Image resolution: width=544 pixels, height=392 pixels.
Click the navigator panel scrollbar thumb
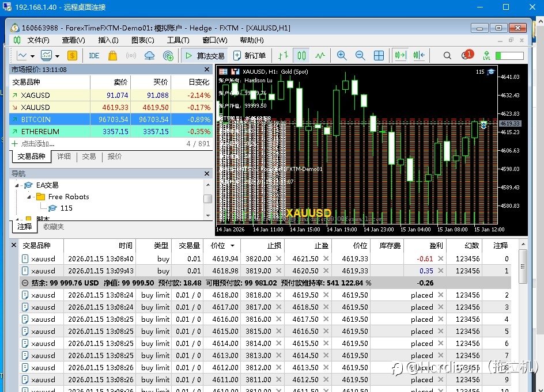(x=207, y=199)
